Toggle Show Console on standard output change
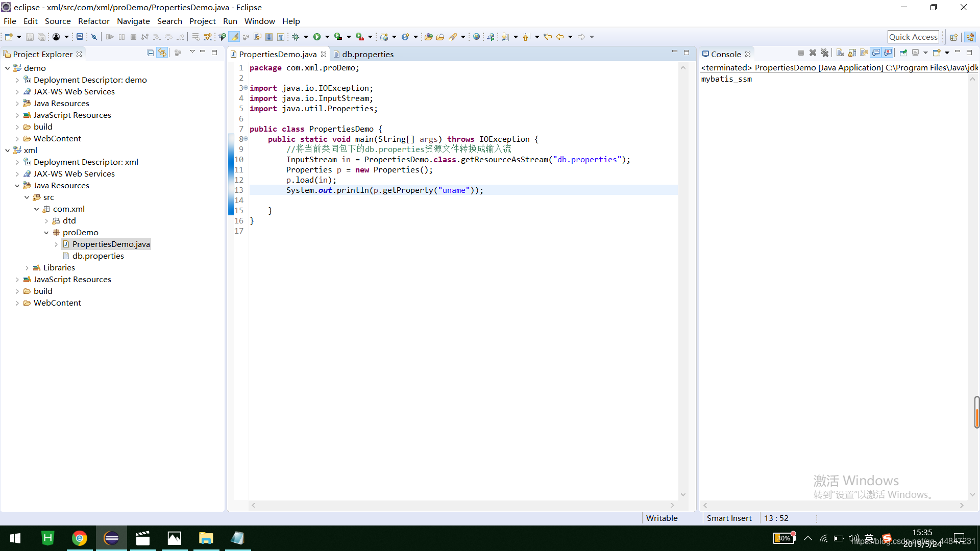This screenshot has width=980, height=551. click(x=876, y=53)
